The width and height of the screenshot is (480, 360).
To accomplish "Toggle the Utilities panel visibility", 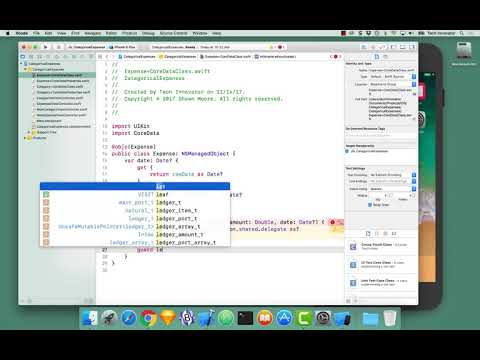I will point(412,47).
